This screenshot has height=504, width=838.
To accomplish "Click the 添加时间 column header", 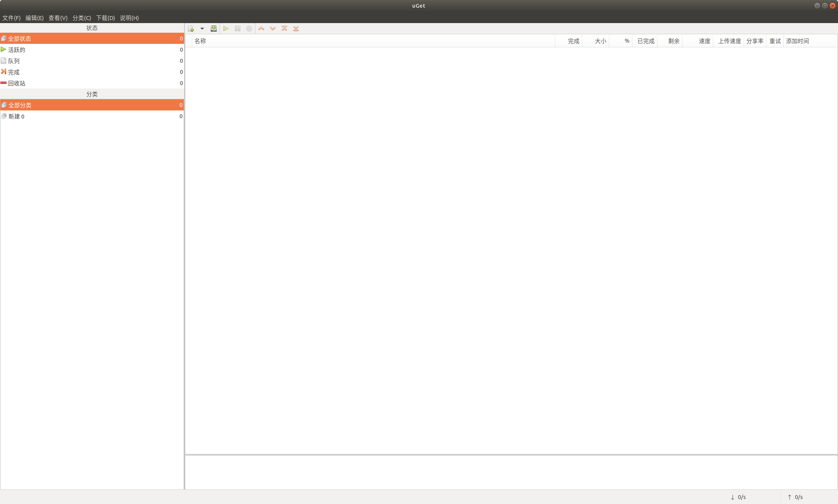I will [x=797, y=41].
